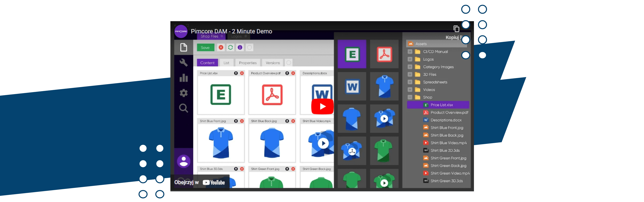Select Price List.xlsx in the assets tree

[x=438, y=105]
